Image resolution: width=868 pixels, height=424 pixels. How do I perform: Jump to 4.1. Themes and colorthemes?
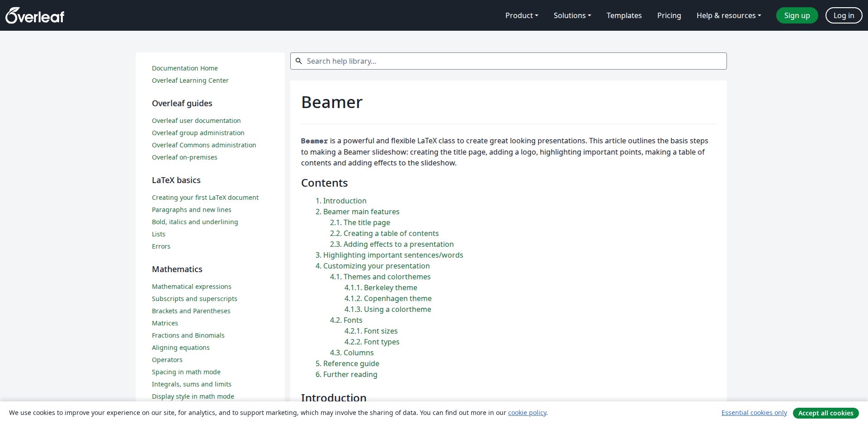point(380,277)
